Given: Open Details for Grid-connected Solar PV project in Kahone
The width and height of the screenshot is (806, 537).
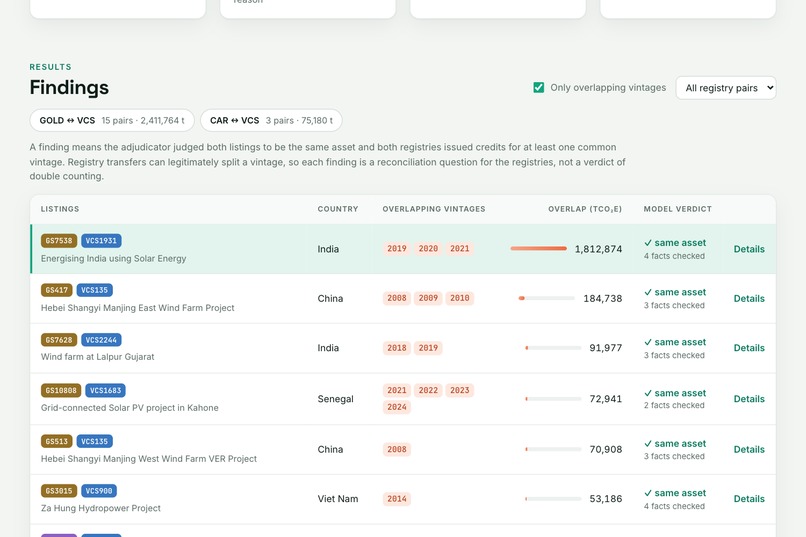Looking at the screenshot, I should point(749,399).
